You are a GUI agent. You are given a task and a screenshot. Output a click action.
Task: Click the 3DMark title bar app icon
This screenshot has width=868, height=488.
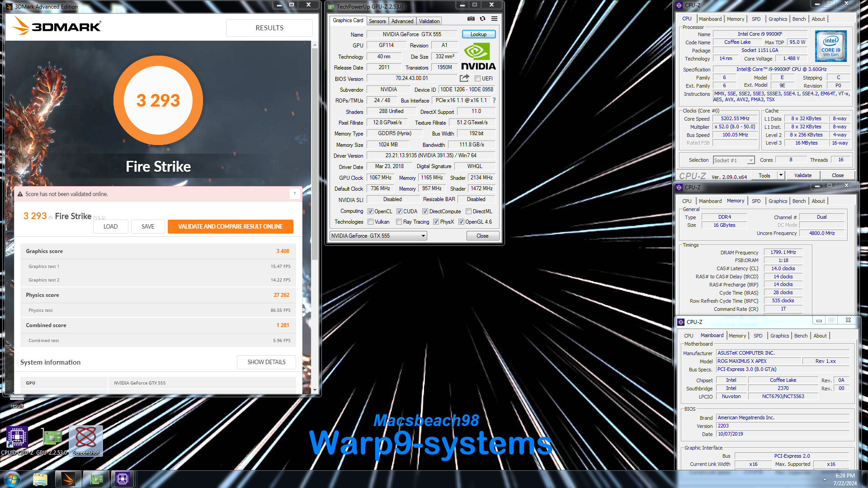tap(9, 6)
